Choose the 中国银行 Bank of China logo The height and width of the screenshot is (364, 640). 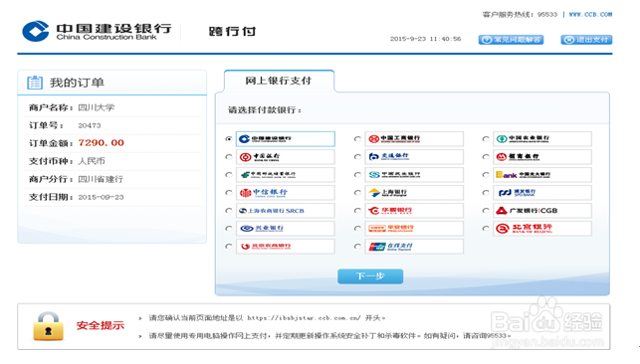tap(286, 157)
